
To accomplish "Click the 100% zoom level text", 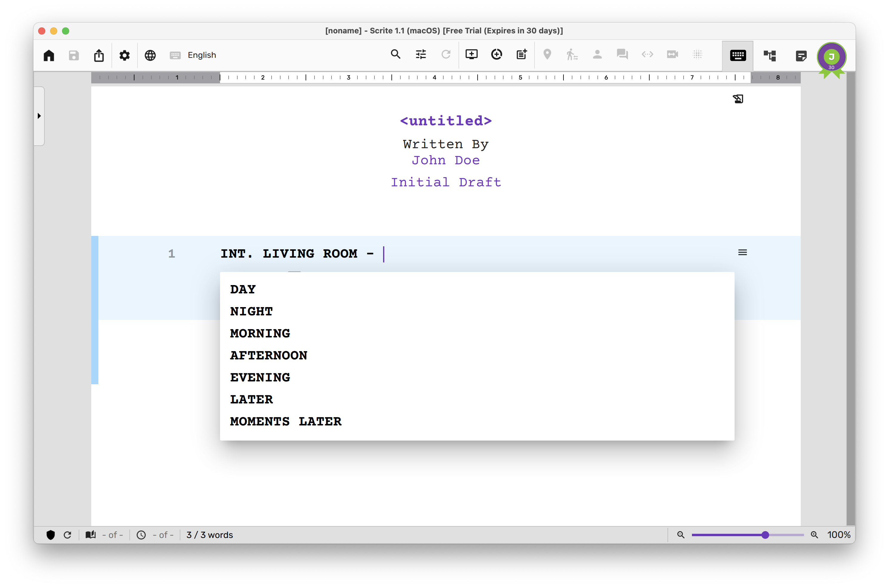I will (x=839, y=535).
